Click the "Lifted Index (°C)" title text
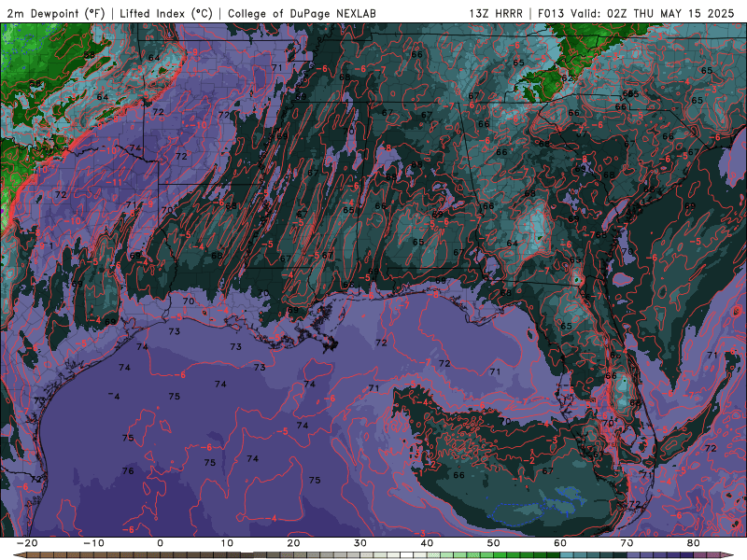 click(166, 13)
